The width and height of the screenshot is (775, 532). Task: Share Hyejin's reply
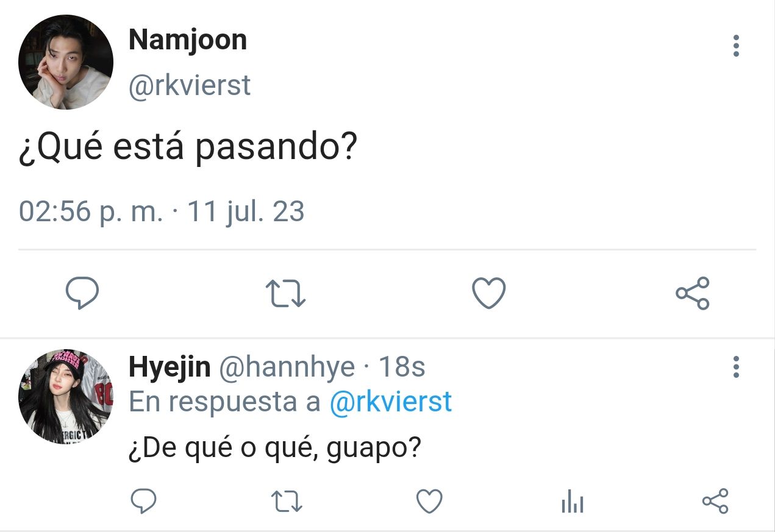coord(715,501)
